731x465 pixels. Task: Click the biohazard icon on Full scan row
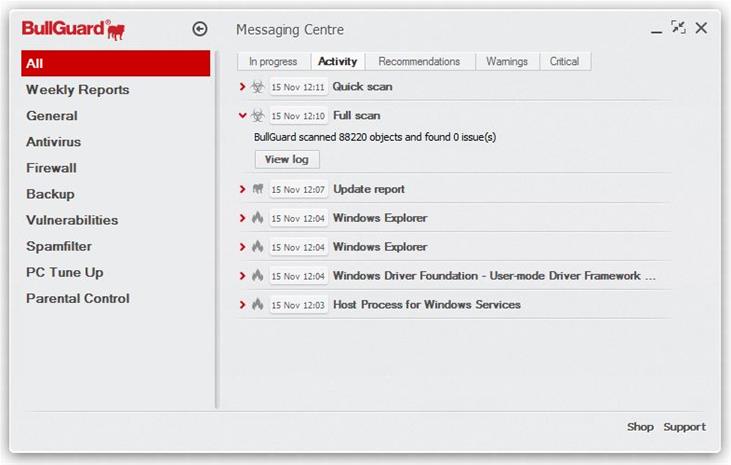(x=258, y=116)
